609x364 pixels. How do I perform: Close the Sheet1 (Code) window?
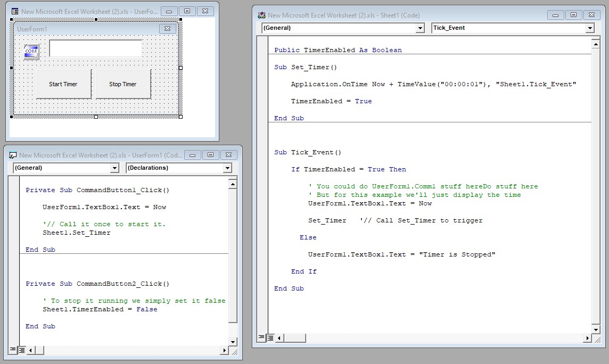(591, 15)
